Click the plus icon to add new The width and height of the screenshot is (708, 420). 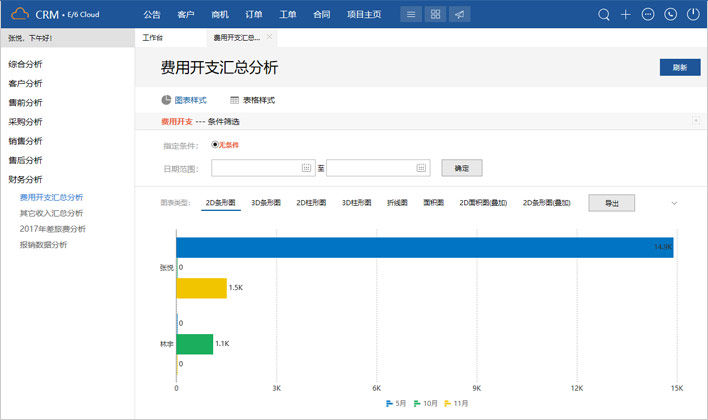click(x=626, y=15)
